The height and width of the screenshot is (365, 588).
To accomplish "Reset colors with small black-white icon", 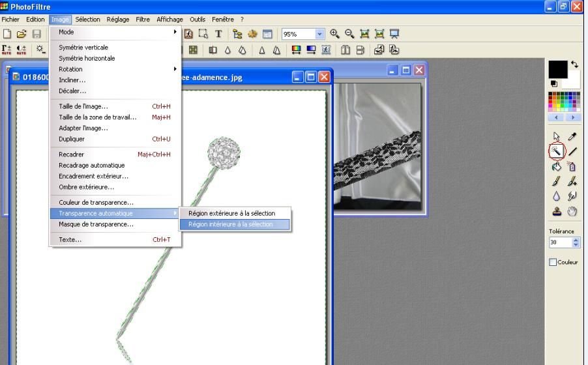I will click(553, 83).
